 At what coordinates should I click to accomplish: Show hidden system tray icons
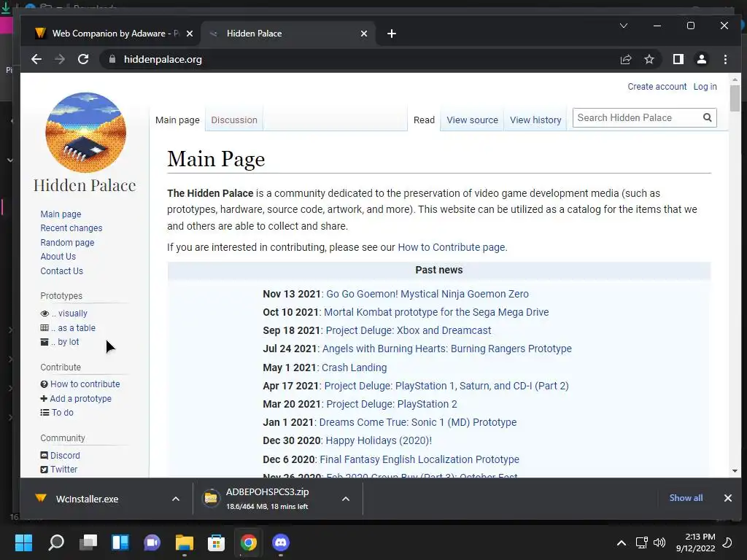click(x=622, y=542)
